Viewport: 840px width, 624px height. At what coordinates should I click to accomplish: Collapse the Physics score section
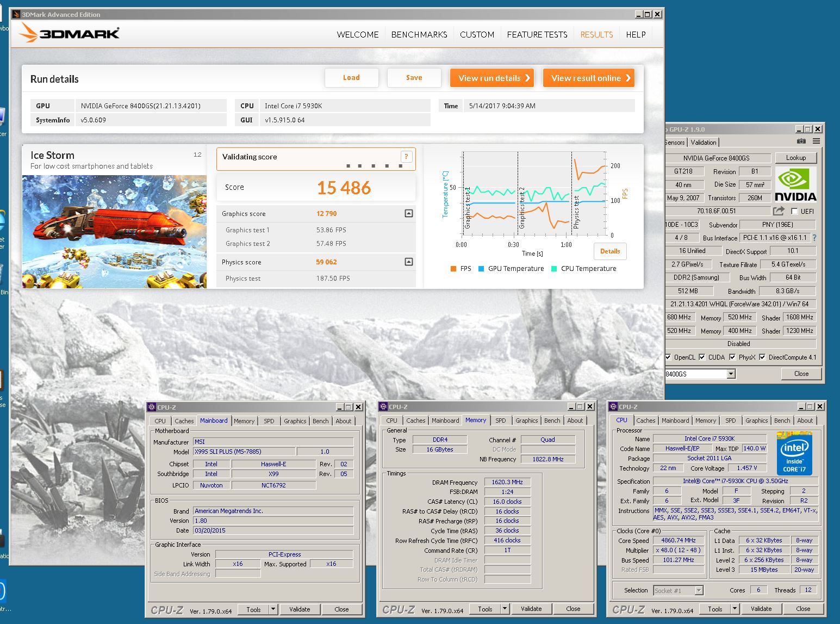click(x=409, y=262)
